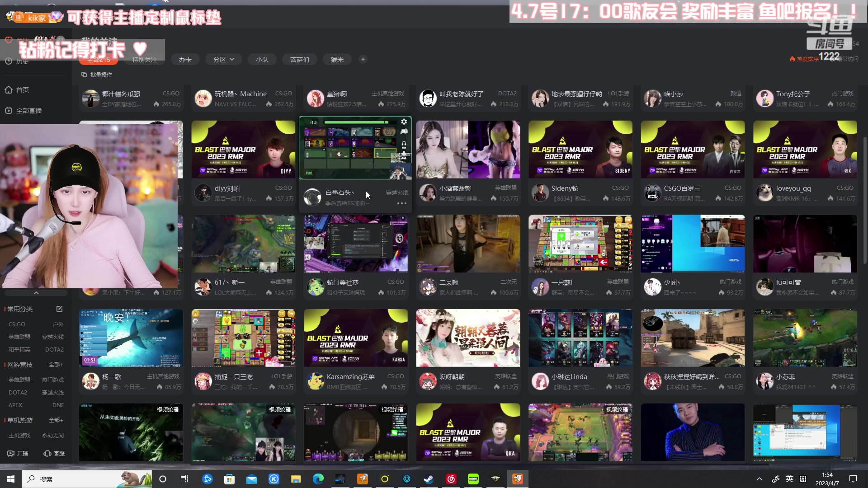Image resolution: width=868 pixels, height=488 pixels.
Task: Open 小苏菲 League stream thumbnail
Action: point(805,338)
